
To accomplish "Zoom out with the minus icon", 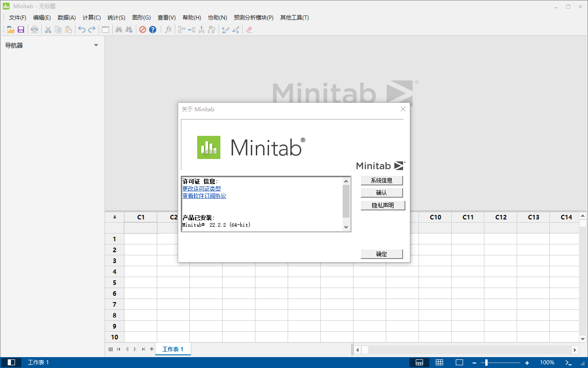I will point(474,363).
